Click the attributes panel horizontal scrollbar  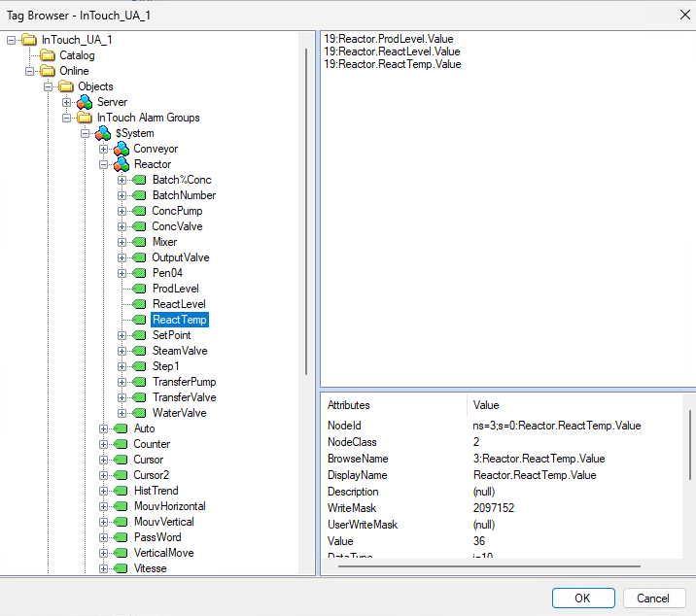click(x=489, y=566)
